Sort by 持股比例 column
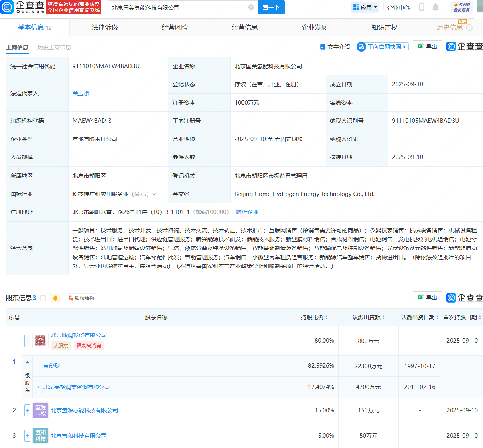The width and height of the screenshot is (483, 448). [315, 317]
